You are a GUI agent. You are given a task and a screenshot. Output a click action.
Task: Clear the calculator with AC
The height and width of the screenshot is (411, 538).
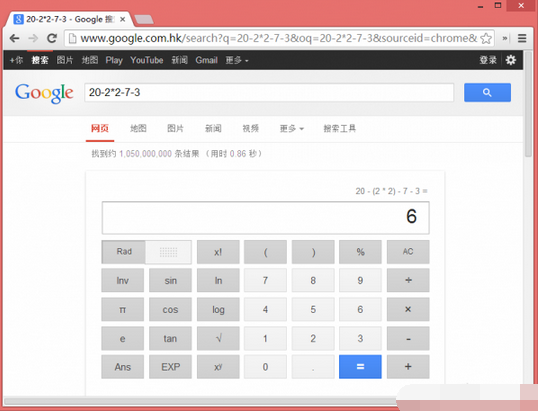[408, 252]
